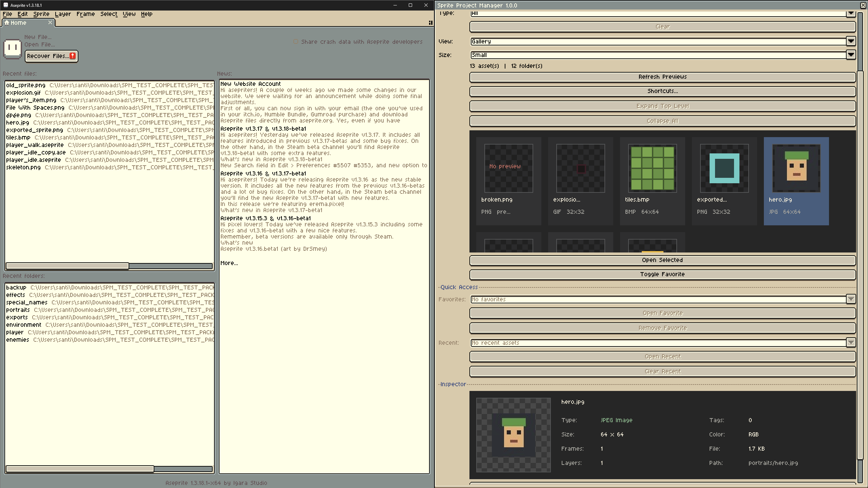Click the red alert icon on Recover Files
Image resolution: width=868 pixels, height=488 pixels.
tap(73, 56)
